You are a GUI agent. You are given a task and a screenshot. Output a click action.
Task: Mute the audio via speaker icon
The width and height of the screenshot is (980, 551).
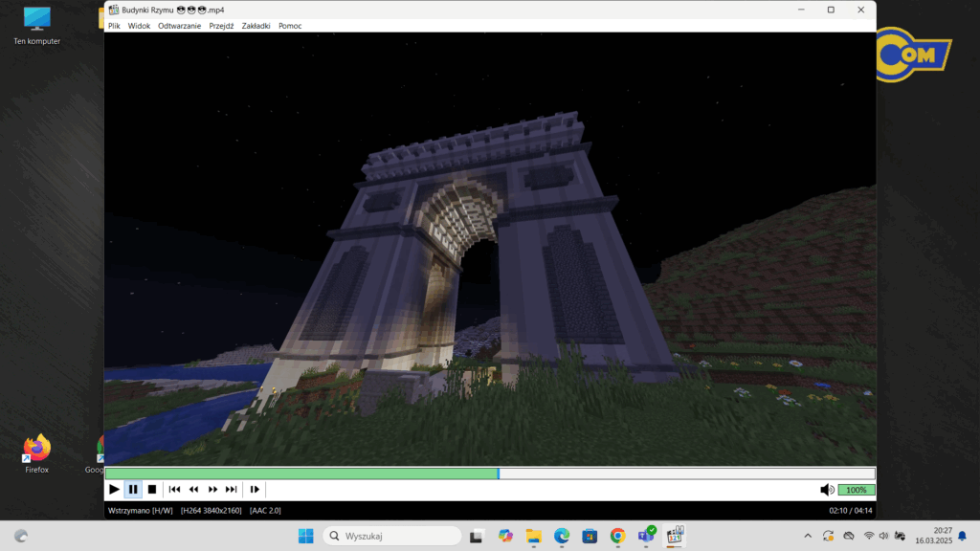pyautogui.click(x=827, y=490)
